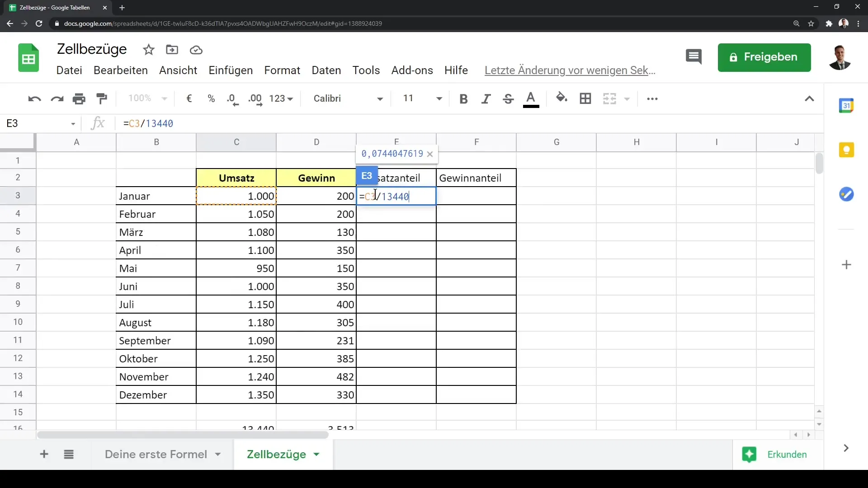Apply euro currency format

[189, 99]
